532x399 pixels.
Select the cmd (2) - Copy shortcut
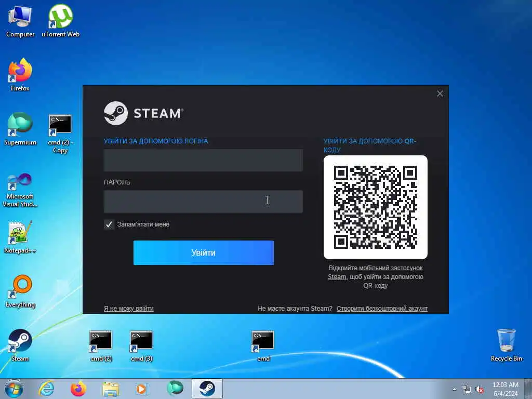tap(60, 134)
